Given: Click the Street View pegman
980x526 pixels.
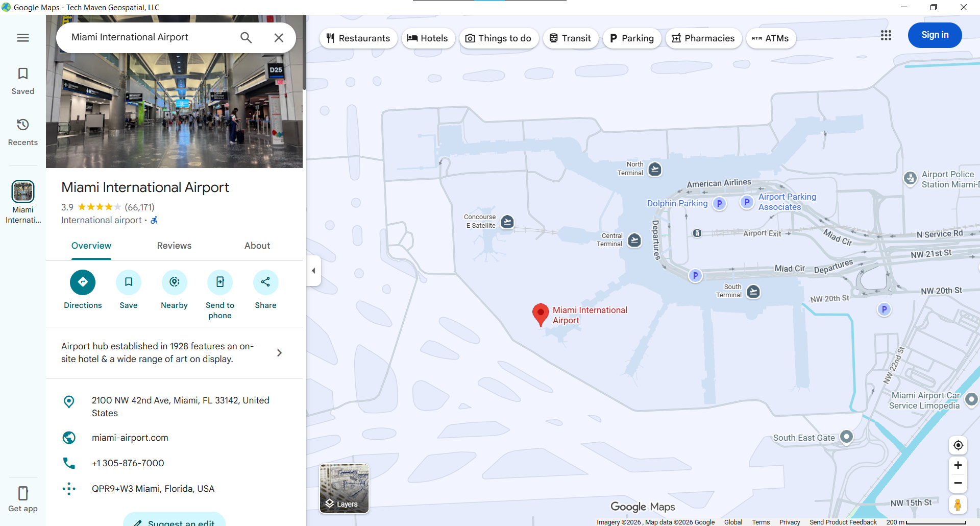Looking at the screenshot, I should (x=958, y=505).
